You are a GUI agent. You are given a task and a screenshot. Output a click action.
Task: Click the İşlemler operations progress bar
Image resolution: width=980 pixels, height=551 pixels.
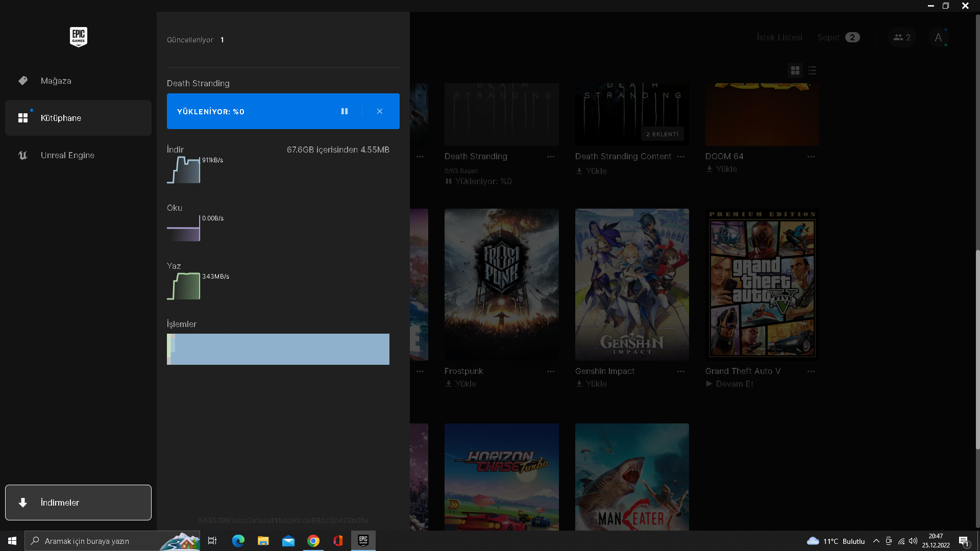click(x=278, y=349)
